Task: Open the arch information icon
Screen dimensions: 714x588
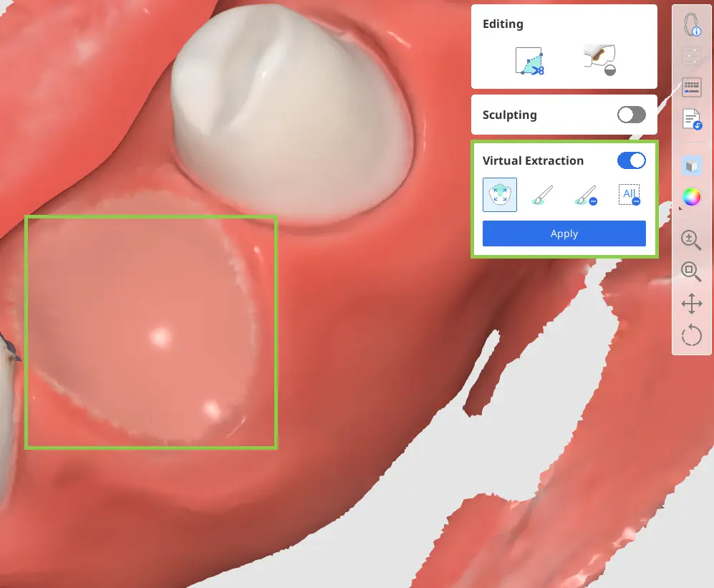Action: click(x=692, y=24)
